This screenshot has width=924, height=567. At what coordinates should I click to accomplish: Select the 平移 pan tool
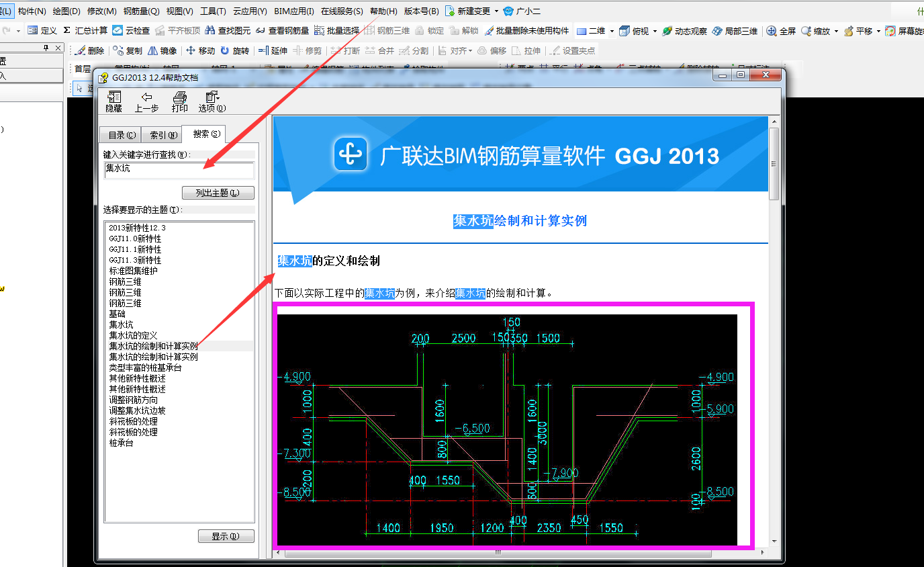pos(858,31)
